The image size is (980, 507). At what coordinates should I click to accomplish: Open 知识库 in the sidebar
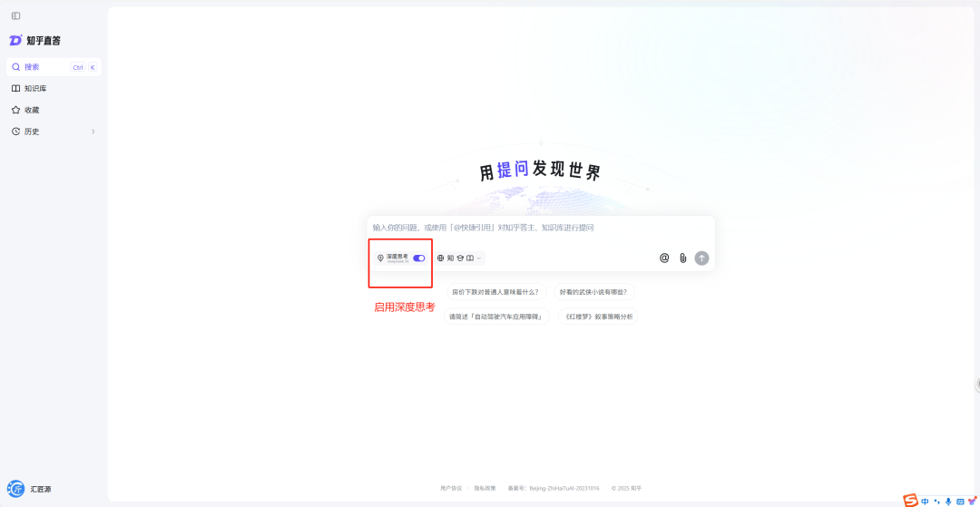(54, 89)
